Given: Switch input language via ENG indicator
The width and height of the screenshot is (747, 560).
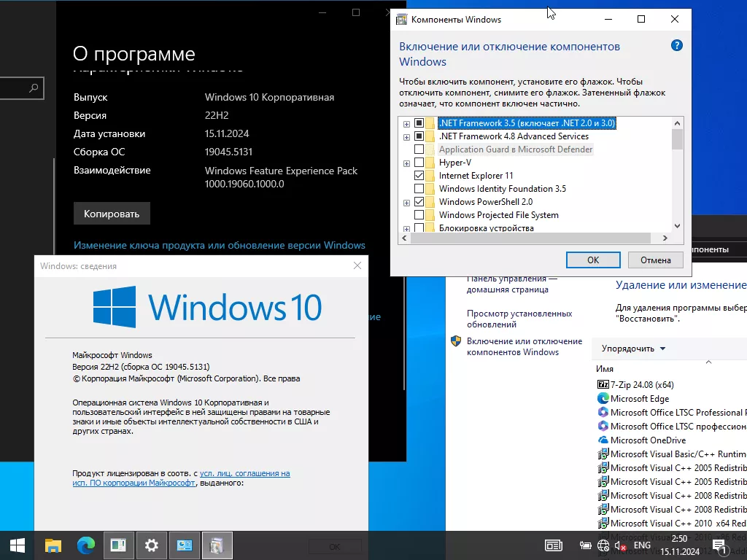Looking at the screenshot, I should pos(642,545).
